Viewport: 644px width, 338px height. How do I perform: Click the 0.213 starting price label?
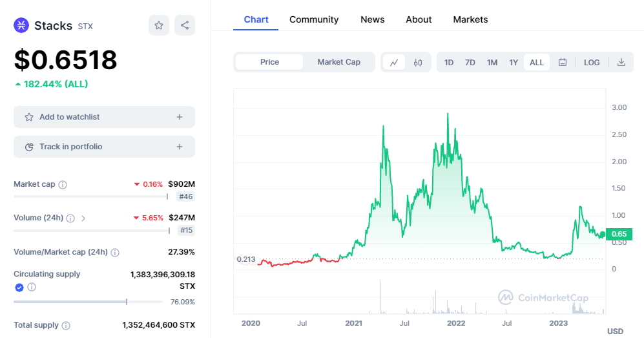tap(246, 259)
